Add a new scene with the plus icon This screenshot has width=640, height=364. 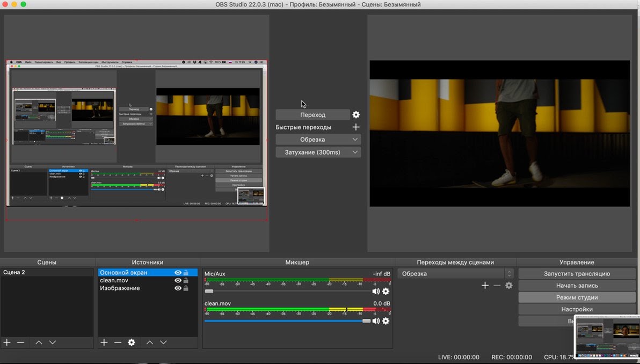pyautogui.click(x=7, y=343)
